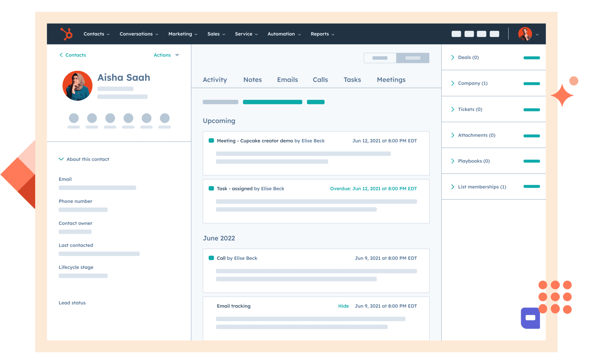Expand the Company (1) section
This screenshot has width=593, height=364.
pos(469,83)
